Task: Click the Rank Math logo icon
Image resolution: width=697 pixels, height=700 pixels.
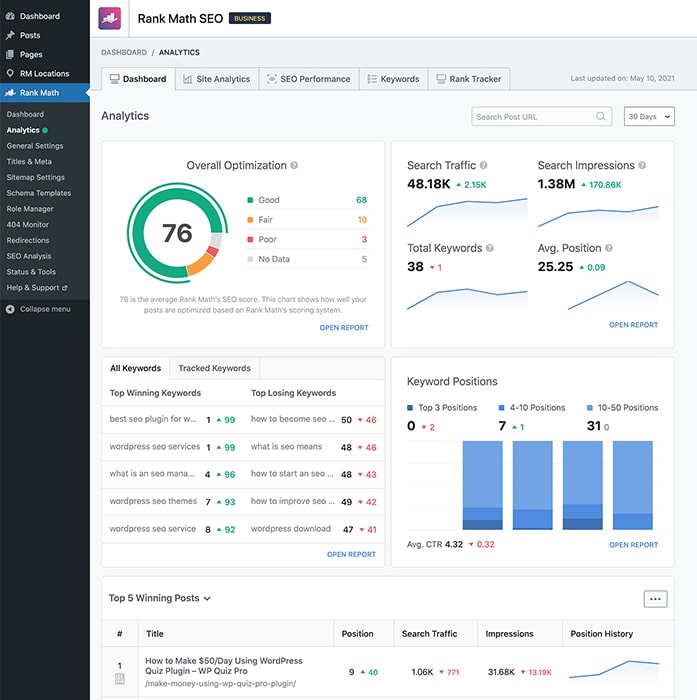Action: pos(110,18)
